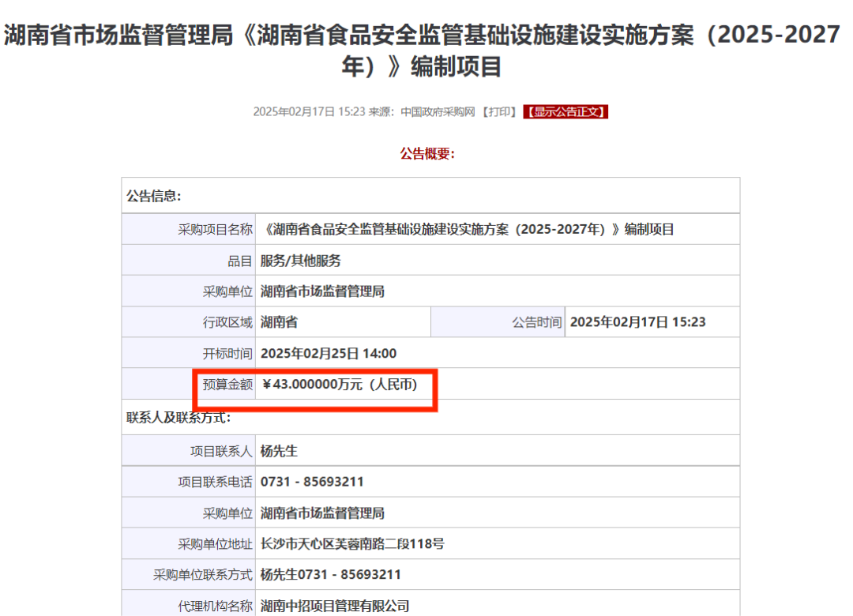
Task: Click the 湖南中招项目管理有限公司 agency name
Action: click(335, 606)
